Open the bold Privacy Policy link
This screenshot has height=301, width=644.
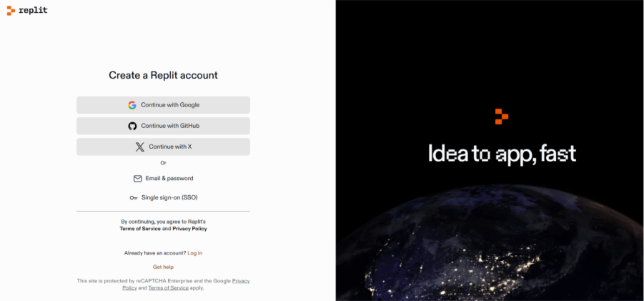point(189,229)
